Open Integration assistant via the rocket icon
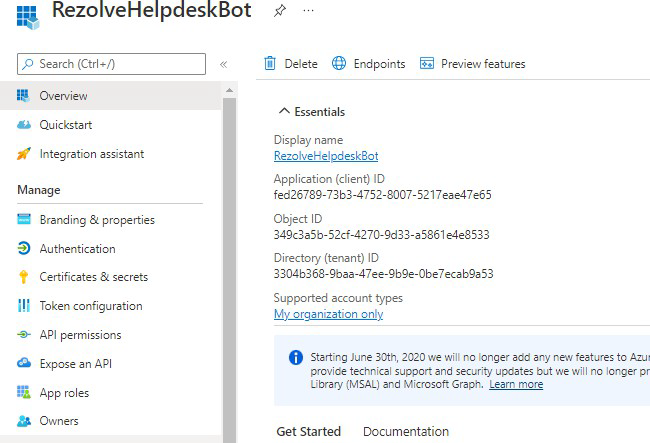The image size is (650, 443). pyautogui.click(x=24, y=154)
